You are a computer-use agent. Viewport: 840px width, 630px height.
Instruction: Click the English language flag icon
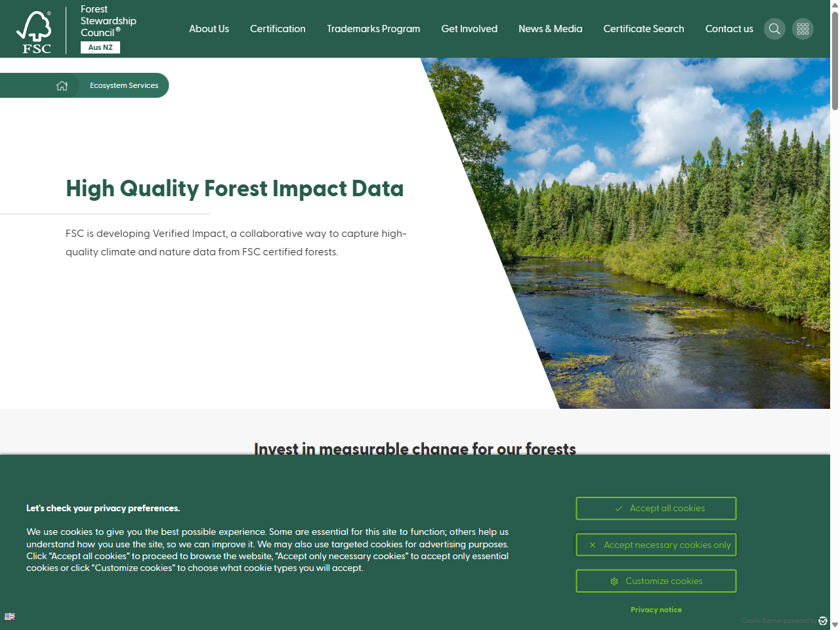(x=9, y=616)
